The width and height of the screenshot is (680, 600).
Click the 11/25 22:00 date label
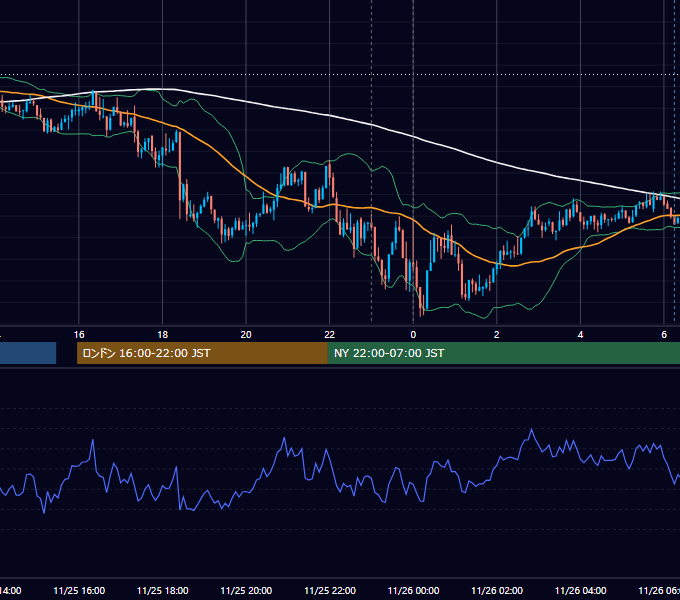coord(330,590)
